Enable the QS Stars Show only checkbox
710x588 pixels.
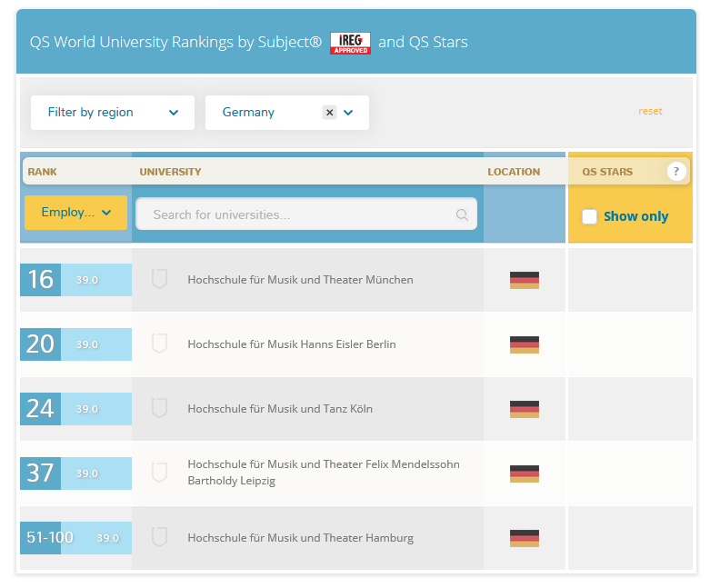point(590,216)
